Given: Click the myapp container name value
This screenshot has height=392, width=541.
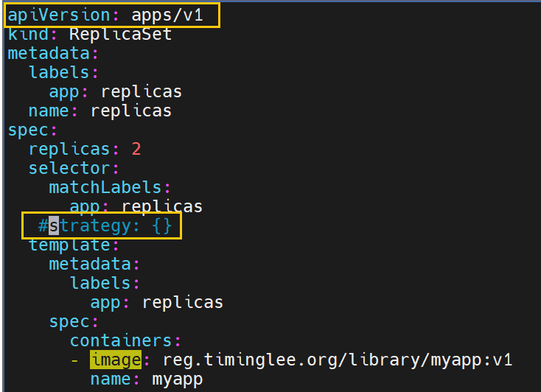Looking at the screenshot, I should point(178,379).
